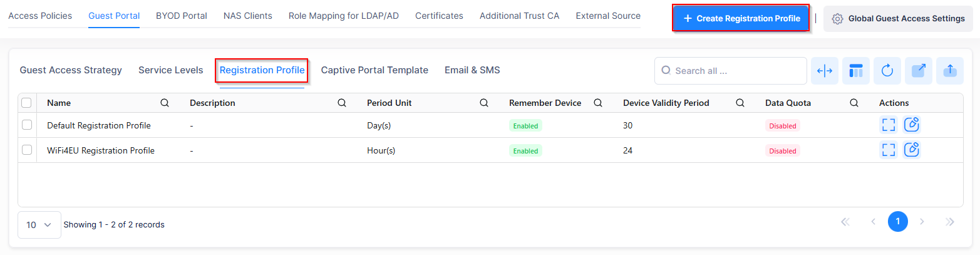Click the upload arrow toolbar icon
Screen dimensions: 980x255
click(x=950, y=71)
